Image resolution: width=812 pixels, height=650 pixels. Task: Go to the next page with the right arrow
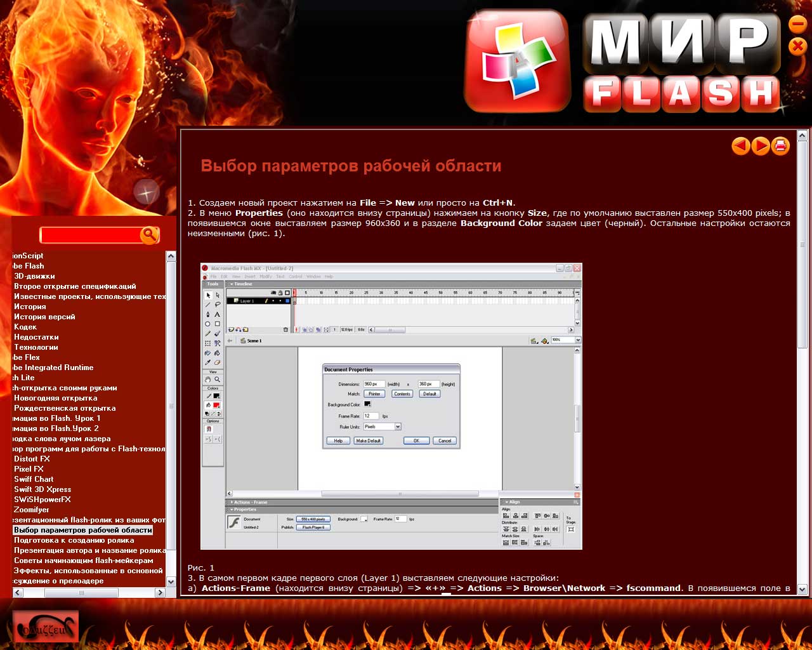click(760, 146)
